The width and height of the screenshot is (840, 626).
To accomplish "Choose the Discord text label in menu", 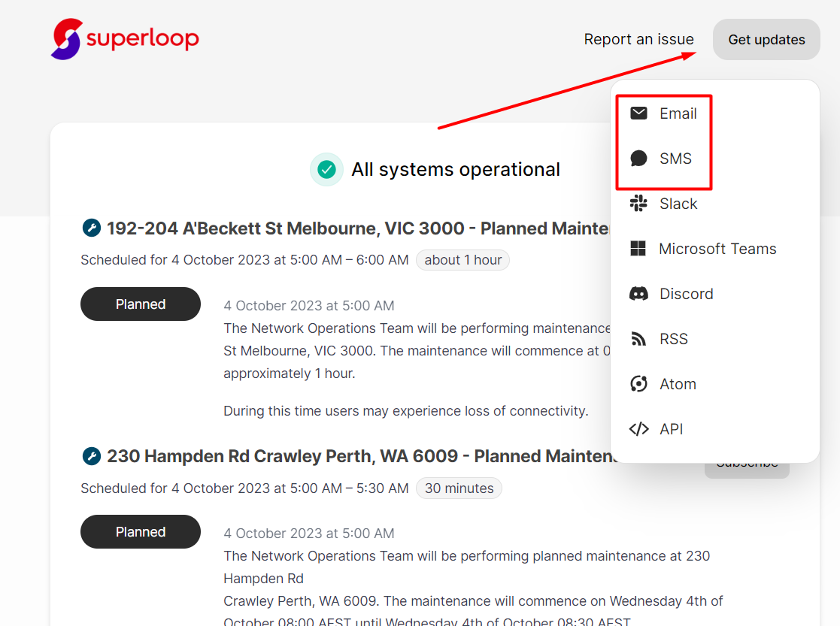I will (x=686, y=294).
